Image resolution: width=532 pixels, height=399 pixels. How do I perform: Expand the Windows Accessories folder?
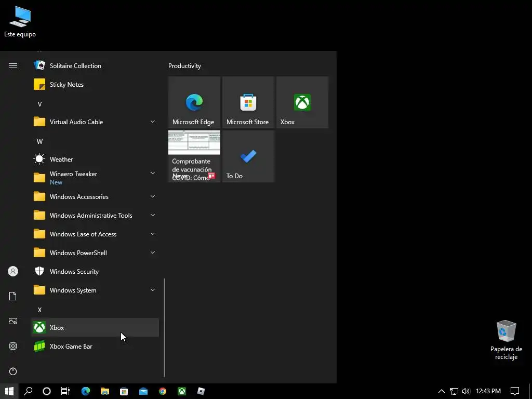point(95,196)
